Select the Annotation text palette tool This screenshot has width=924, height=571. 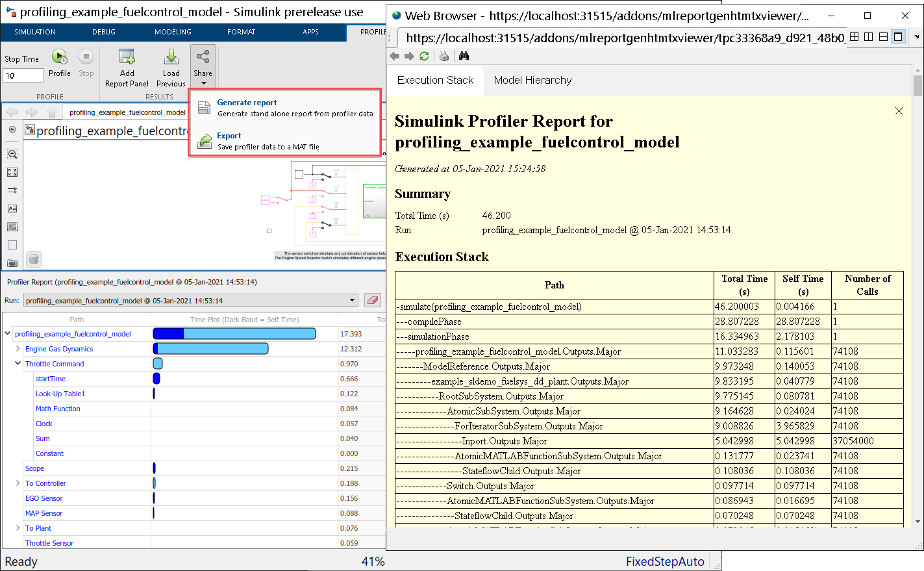tap(12, 209)
